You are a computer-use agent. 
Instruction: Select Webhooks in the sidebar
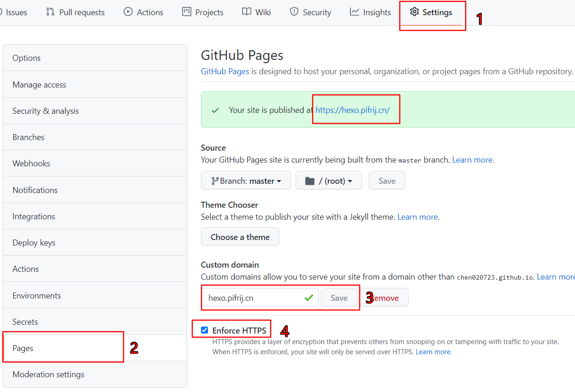[95, 163]
